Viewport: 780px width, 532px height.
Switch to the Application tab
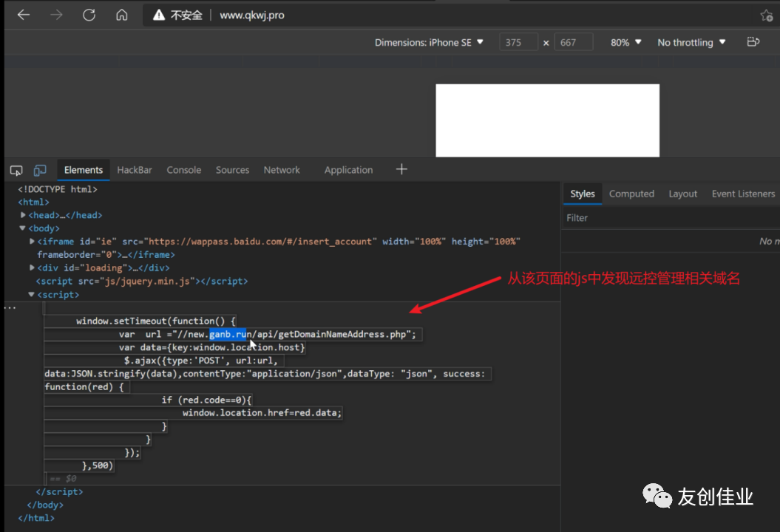tap(348, 170)
